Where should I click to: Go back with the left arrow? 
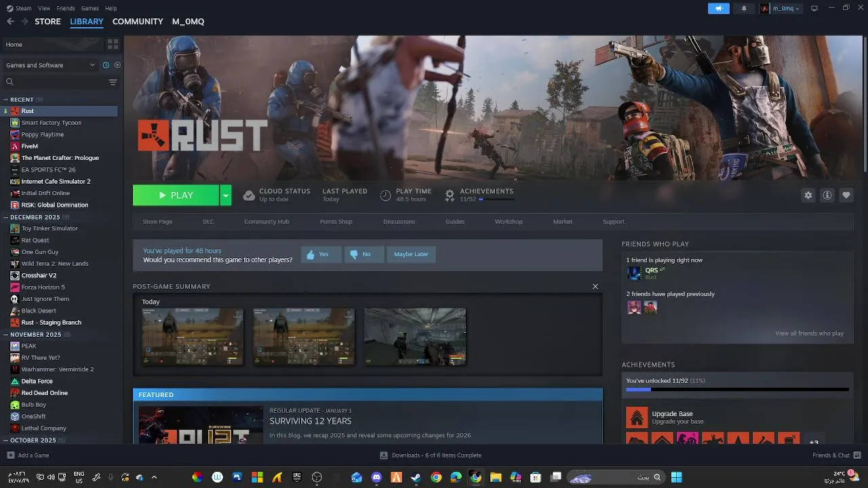[x=10, y=22]
